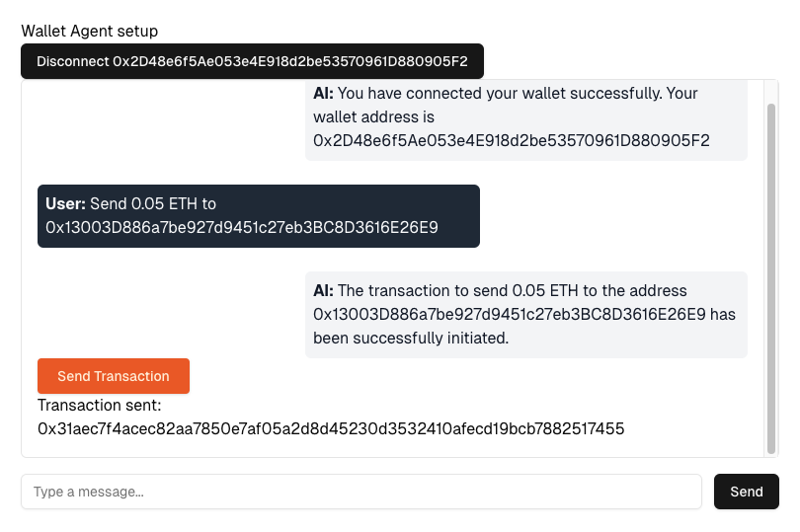Screen dimensions: 800x532
Task: Click the dark User message bubble
Action: pos(258,216)
